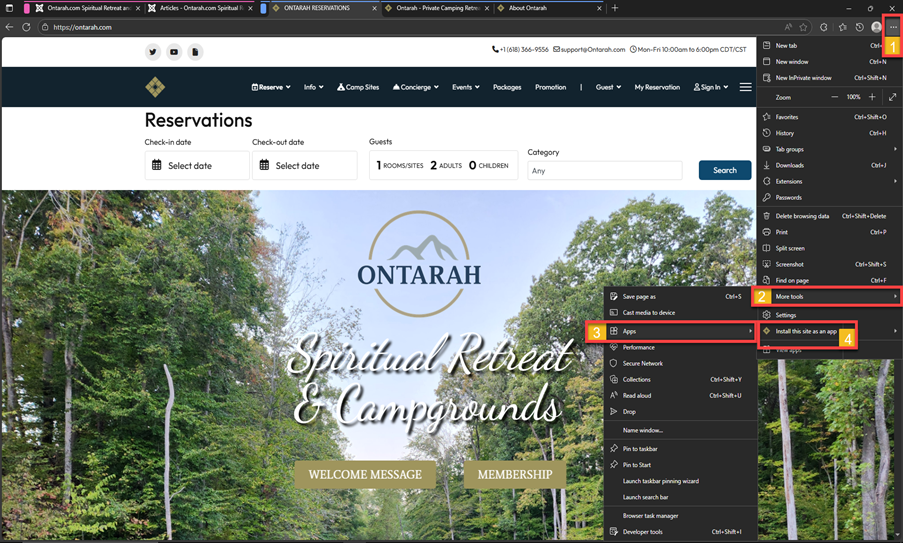The image size is (903, 543).
Task: Expand the More tools submenu
Action: [829, 297]
